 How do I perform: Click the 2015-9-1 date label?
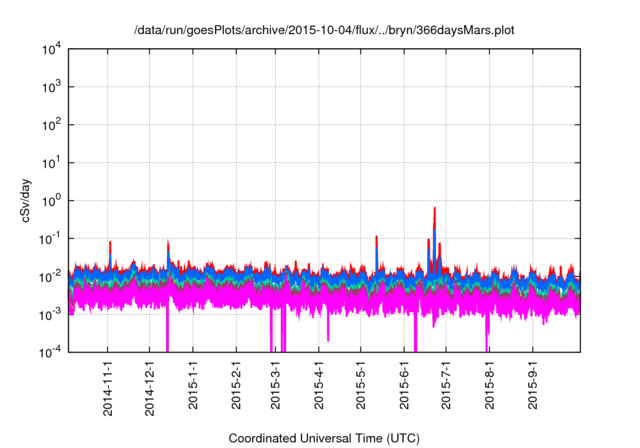click(x=532, y=385)
